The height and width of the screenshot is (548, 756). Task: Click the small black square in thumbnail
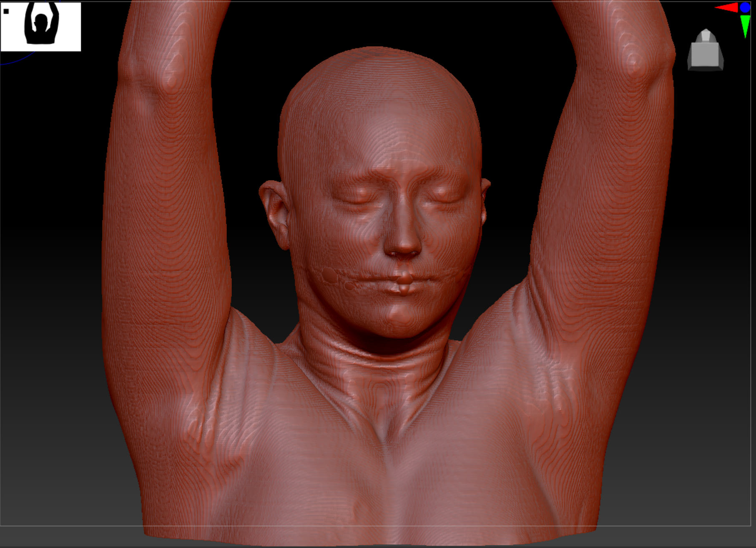pyautogui.click(x=6, y=11)
